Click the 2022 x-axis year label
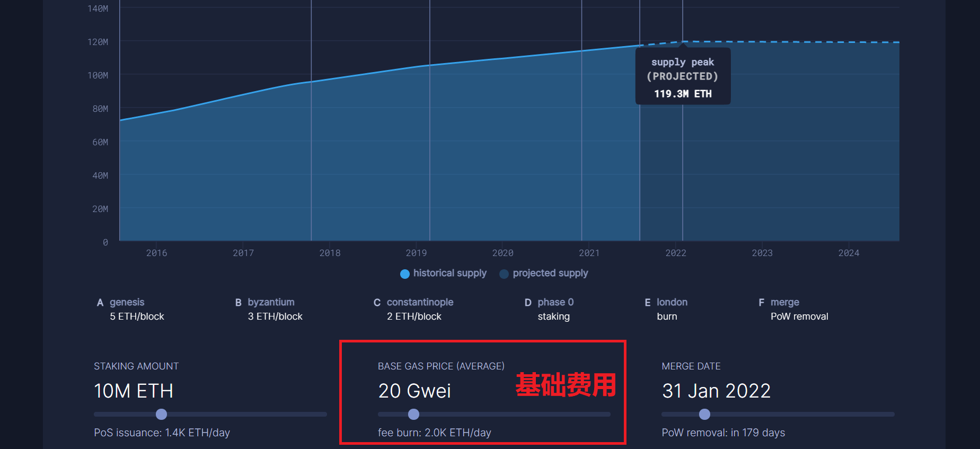This screenshot has height=449, width=980. (676, 253)
